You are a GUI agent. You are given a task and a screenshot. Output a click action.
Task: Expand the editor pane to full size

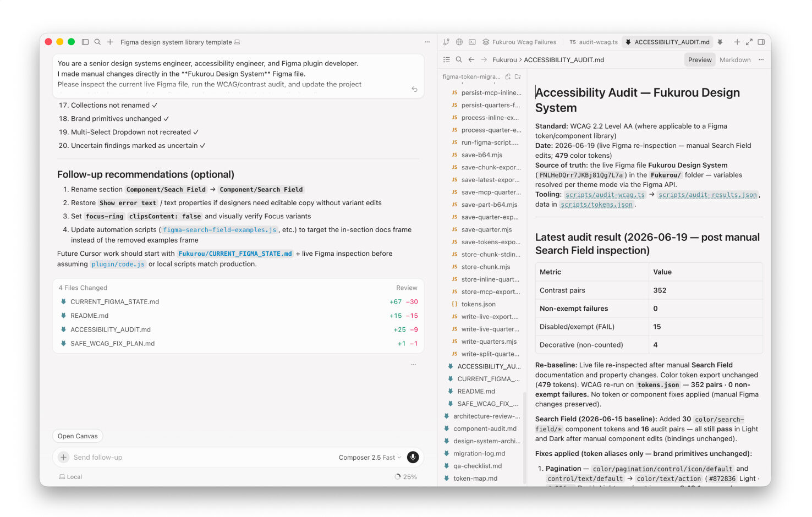point(749,42)
